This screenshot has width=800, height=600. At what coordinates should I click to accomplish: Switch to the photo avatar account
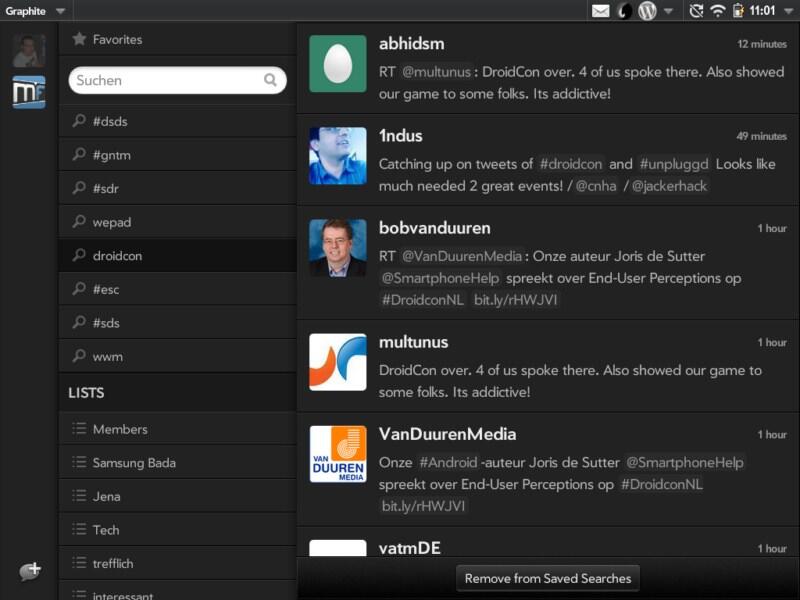[x=29, y=51]
